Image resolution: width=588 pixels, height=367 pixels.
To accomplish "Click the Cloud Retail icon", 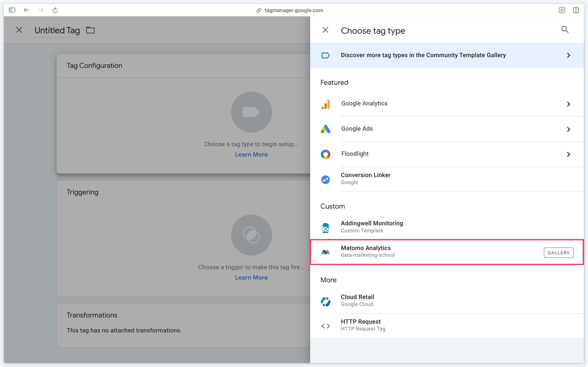I will coord(325,301).
